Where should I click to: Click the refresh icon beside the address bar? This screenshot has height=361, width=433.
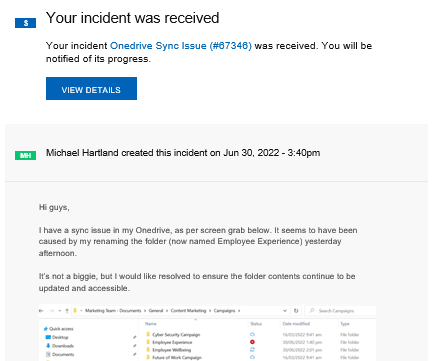pos(296,311)
